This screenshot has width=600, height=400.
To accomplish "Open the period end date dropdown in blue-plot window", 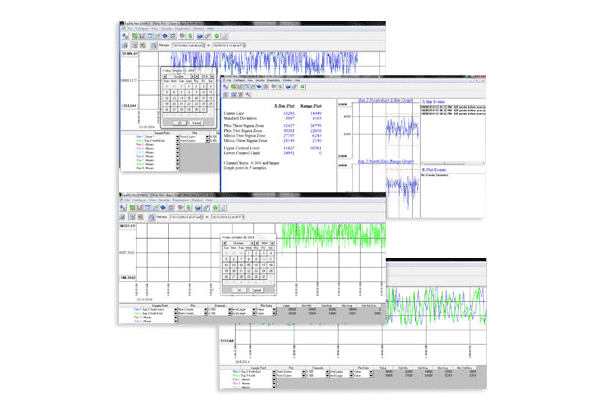I will point(244,46).
